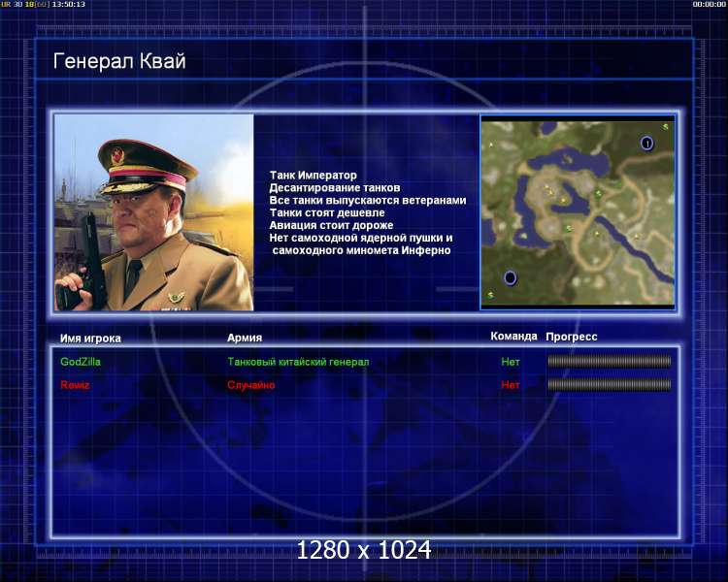Click the line 'Авиация стоит дороже'
Viewport: 728px width, 582px height.
(331, 226)
